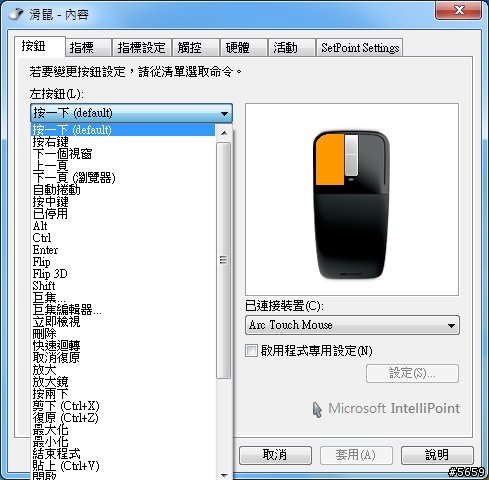
Task: Select the 按鈕 tab
Action: coord(40,46)
